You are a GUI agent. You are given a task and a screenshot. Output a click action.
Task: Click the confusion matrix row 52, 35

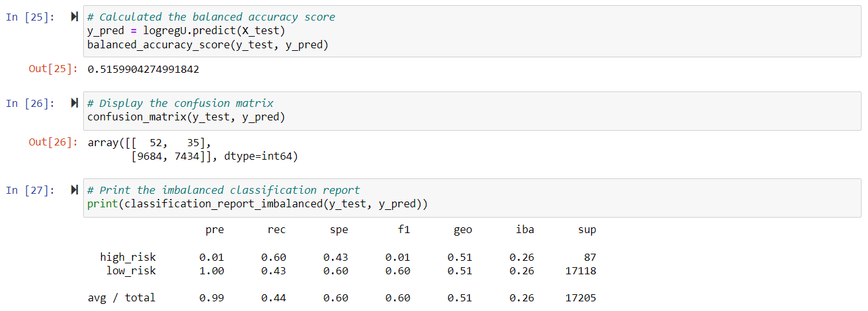(149, 142)
